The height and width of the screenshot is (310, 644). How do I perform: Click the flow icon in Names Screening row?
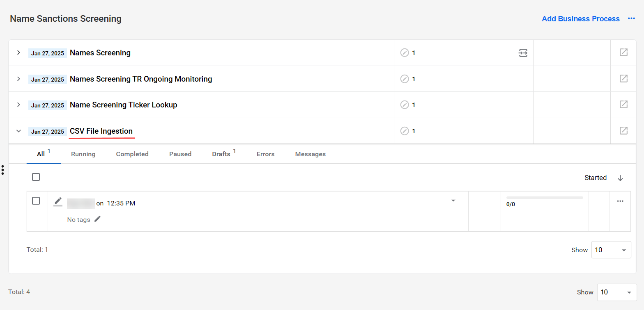523,53
